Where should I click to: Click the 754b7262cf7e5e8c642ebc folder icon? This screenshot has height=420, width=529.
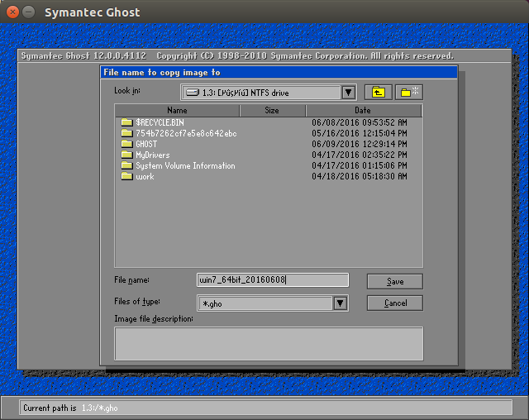(x=126, y=133)
